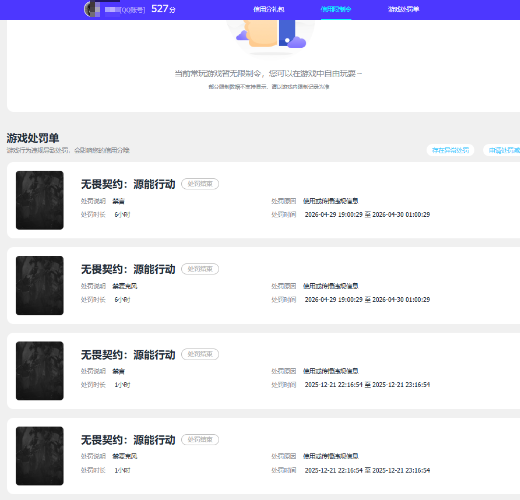
Task: Select first 无畏契约：源能行动 title
Action: [128, 184]
